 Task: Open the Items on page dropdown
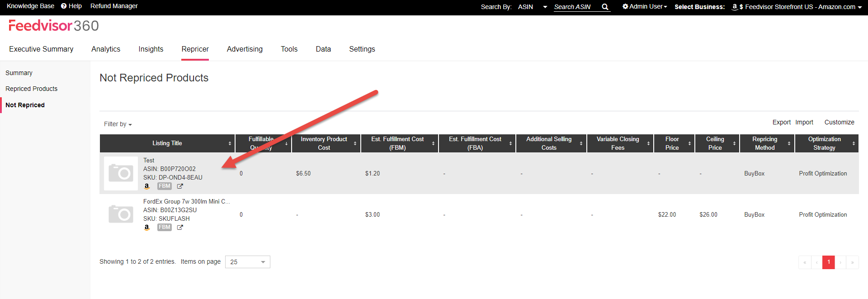click(x=248, y=262)
